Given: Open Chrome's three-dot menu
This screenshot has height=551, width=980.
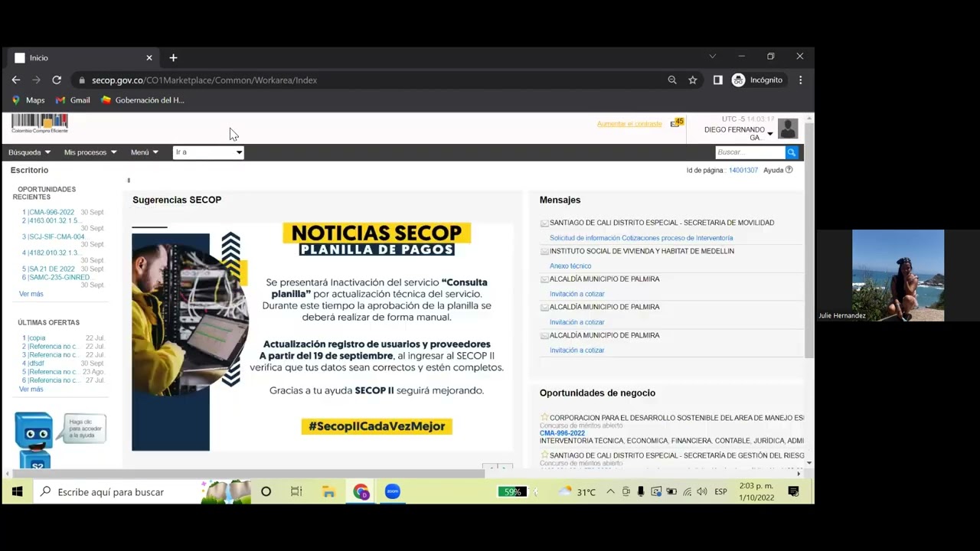Looking at the screenshot, I should (800, 80).
